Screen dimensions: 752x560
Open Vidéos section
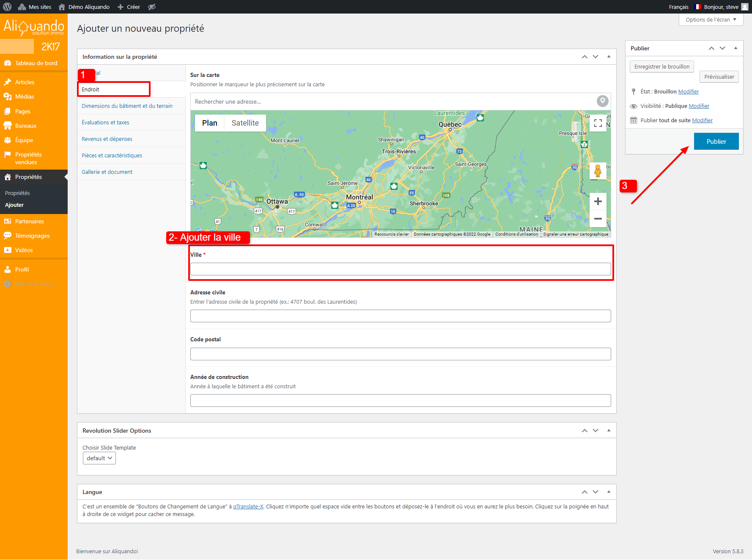tap(34, 250)
